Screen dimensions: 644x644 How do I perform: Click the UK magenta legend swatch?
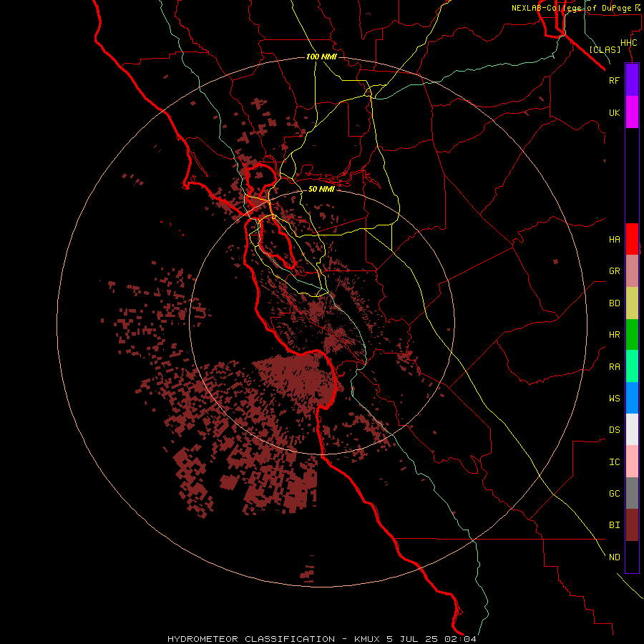[632, 112]
